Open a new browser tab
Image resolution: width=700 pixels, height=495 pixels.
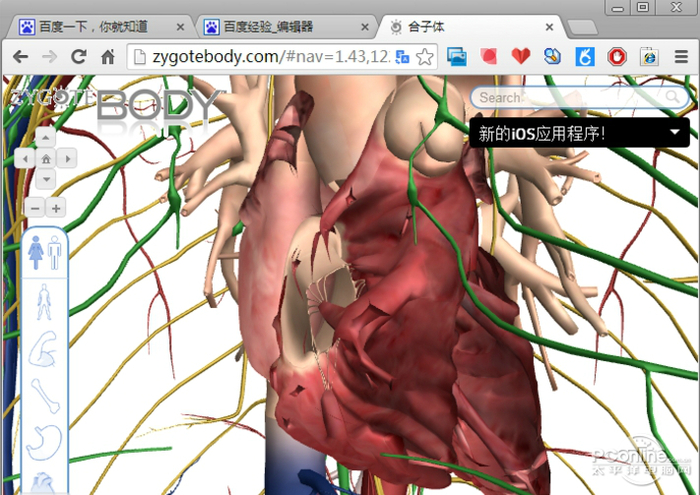tap(583, 27)
